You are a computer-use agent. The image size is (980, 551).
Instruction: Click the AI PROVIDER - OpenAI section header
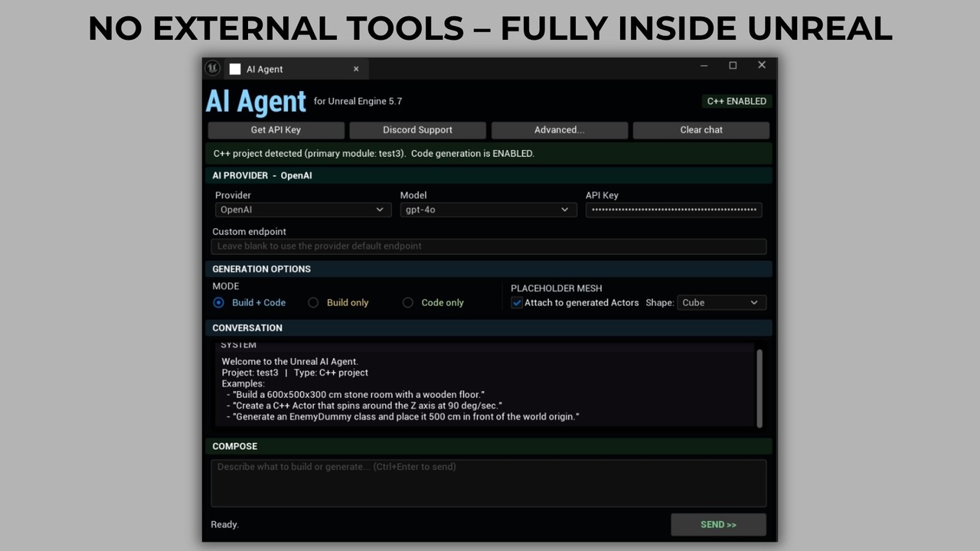tap(488, 175)
